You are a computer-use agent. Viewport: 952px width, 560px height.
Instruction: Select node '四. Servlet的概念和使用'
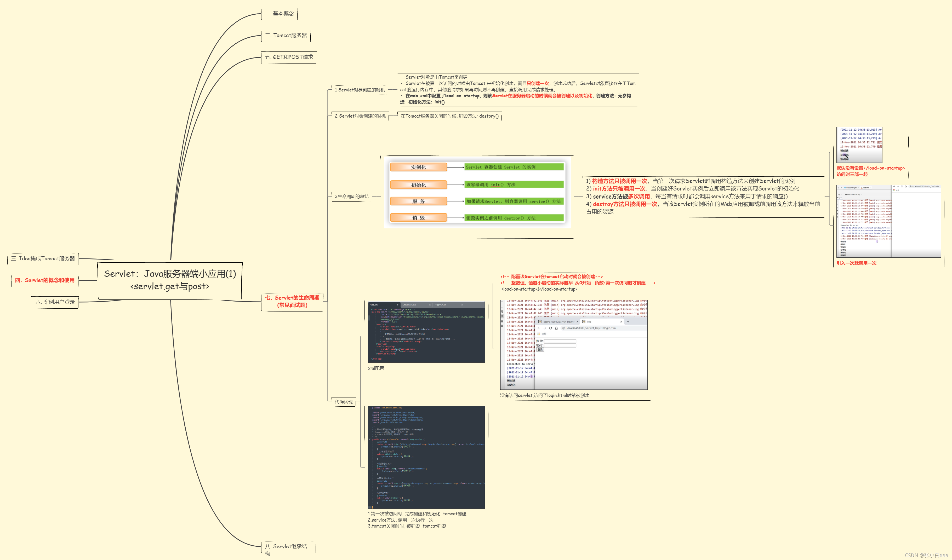pos(45,280)
